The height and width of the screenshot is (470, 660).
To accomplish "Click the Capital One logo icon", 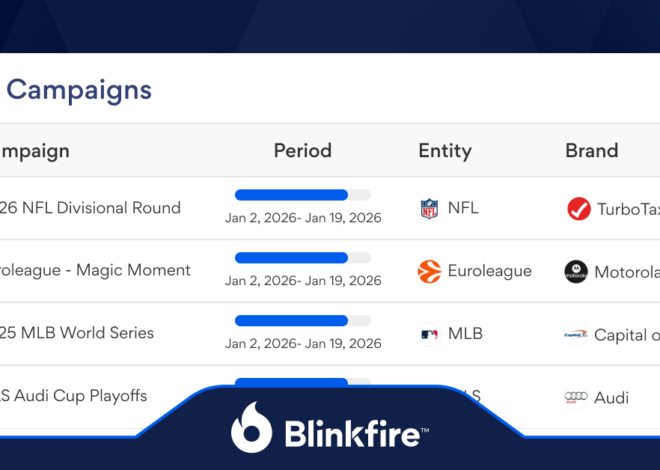I will [x=576, y=335].
